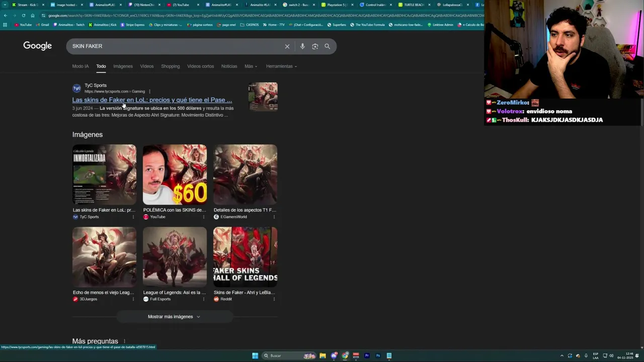Expand Mostrar más imágenes
644x362 pixels.
pyautogui.click(x=174, y=317)
